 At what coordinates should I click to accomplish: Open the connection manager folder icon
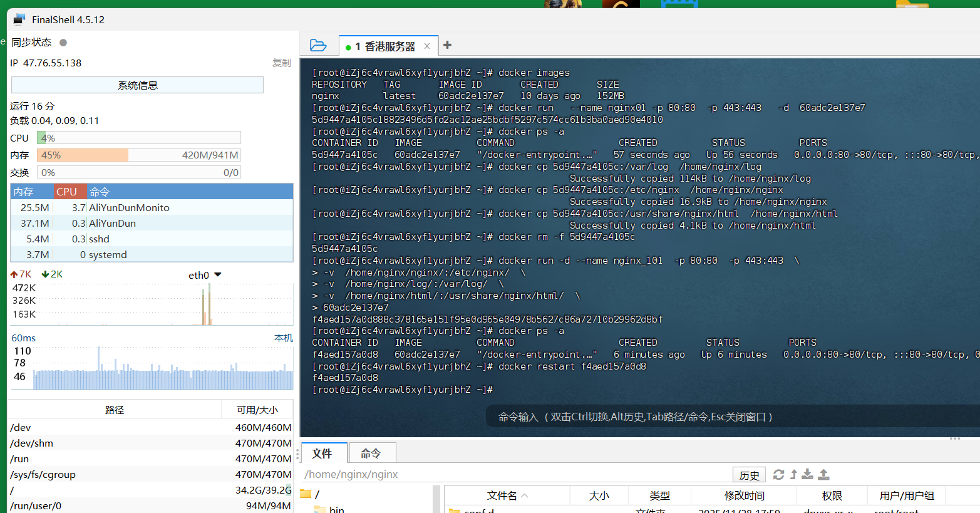pyautogui.click(x=318, y=45)
